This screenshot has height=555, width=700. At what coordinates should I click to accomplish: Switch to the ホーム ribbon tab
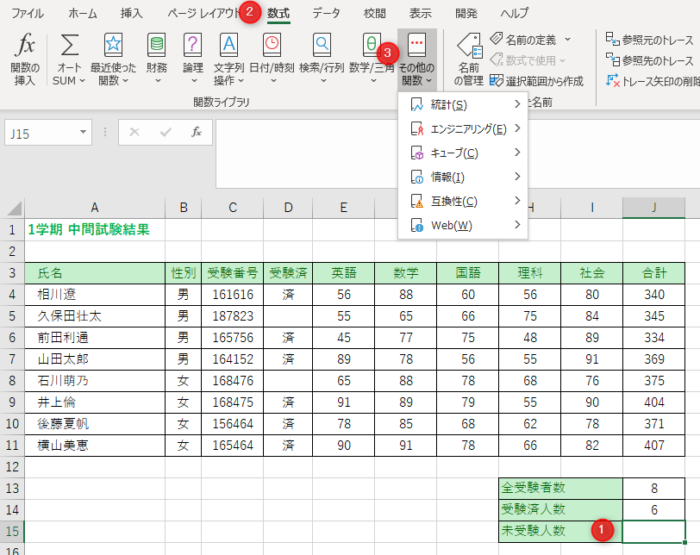(83, 14)
